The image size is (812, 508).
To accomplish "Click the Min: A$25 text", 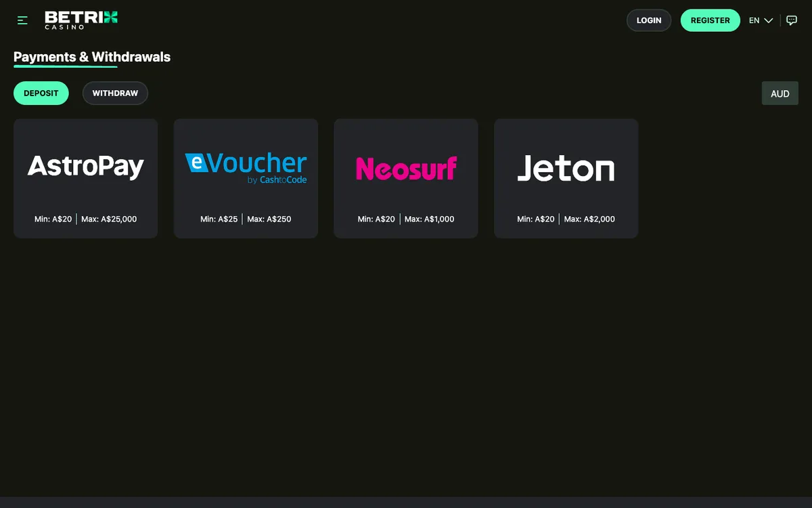I will [x=219, y=219].
